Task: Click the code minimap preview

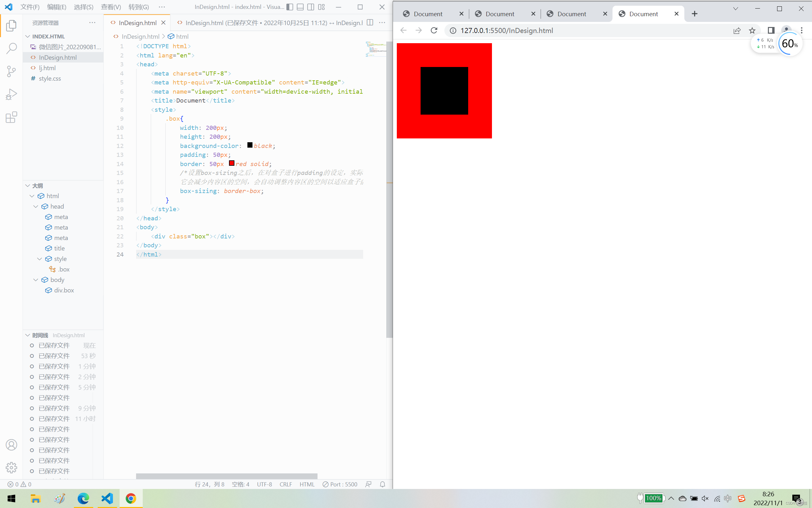Action: click(376, 49)
